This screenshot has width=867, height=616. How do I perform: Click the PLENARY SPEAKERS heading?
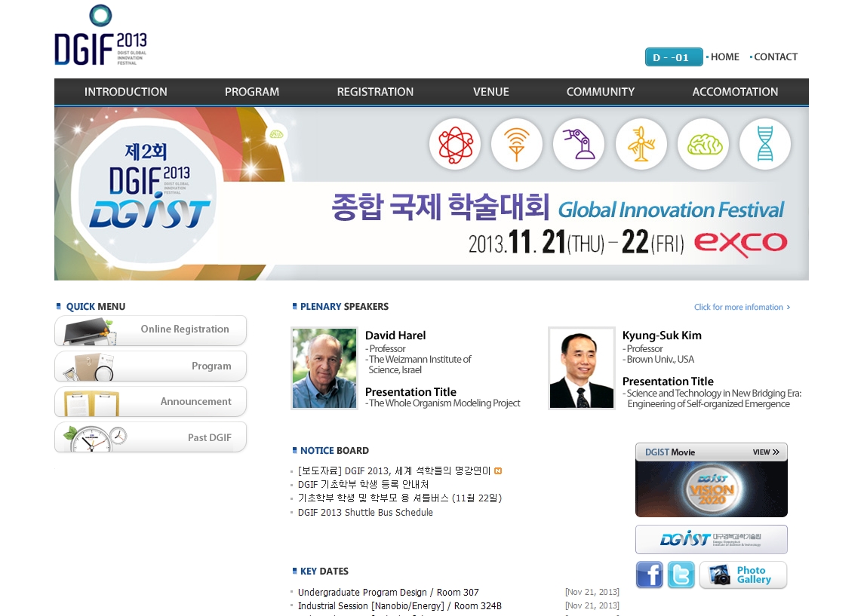[x=345, y=307]
